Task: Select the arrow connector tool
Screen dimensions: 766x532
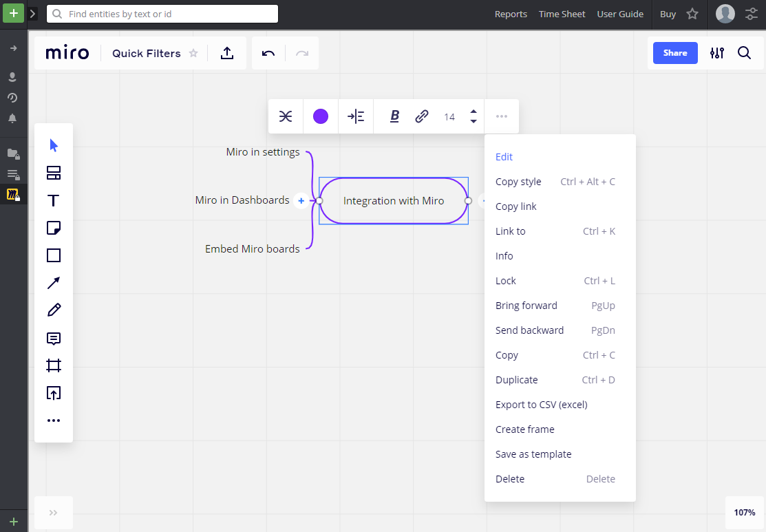Action: pyautogui.click(x=54, y=283)
